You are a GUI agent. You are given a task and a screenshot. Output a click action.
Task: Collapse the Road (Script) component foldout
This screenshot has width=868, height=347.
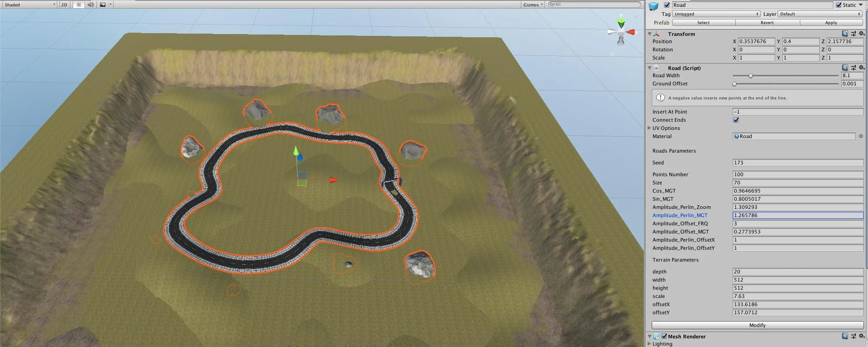(x=649, y=68)
